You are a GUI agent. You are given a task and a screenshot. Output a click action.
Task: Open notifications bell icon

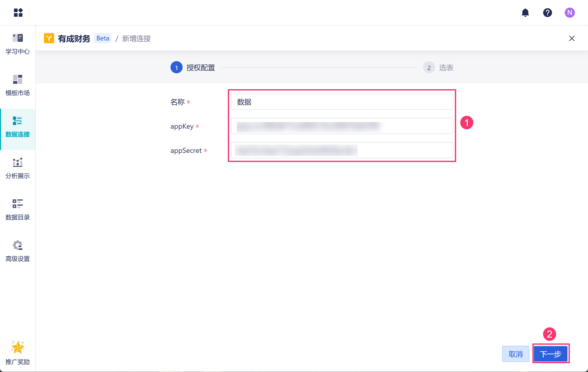coord(525,12)
